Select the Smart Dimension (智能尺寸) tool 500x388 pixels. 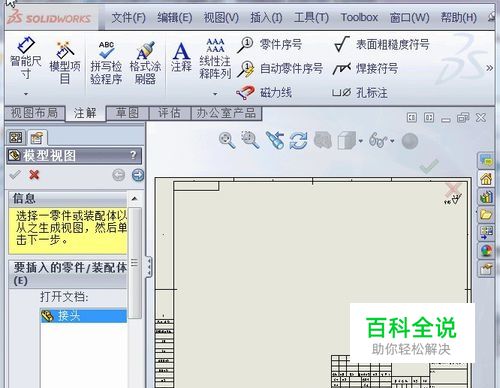point(26,58)
